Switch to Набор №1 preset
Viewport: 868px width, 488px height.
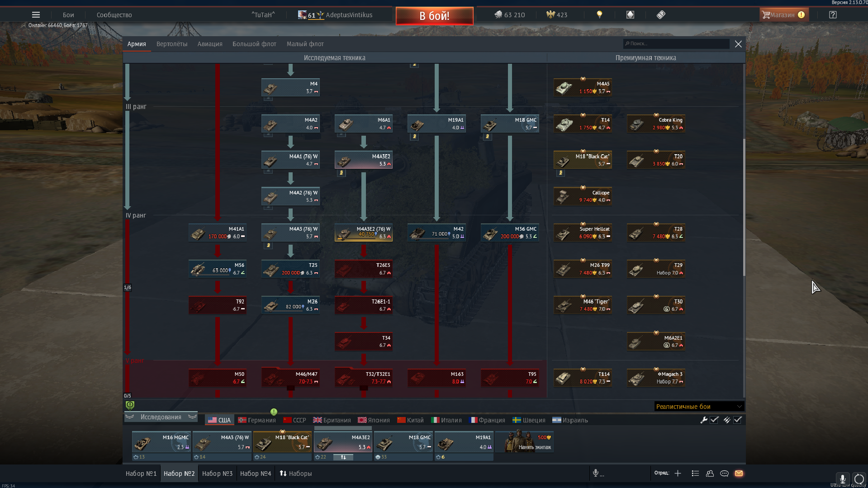pyautogui.click(x=141, y=474)
